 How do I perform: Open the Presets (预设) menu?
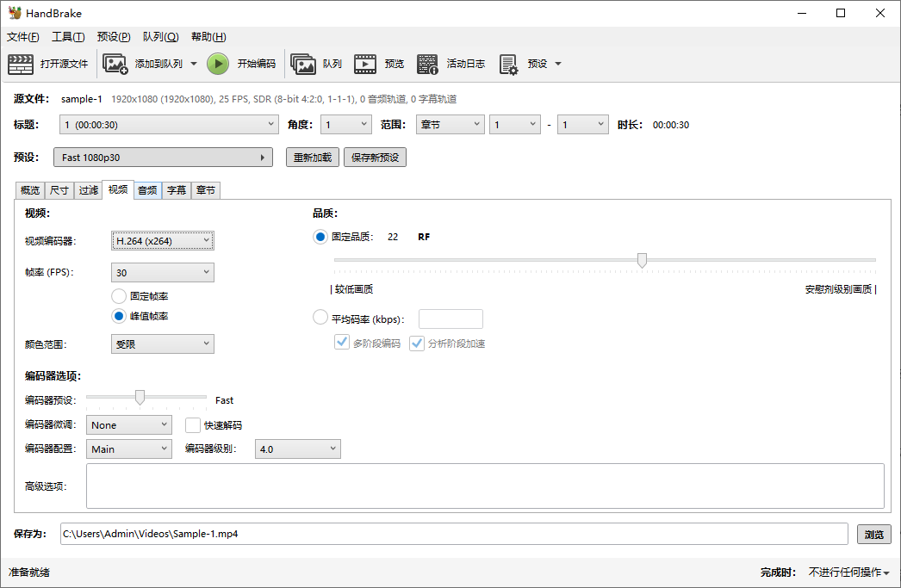click(x=114, y=37)
